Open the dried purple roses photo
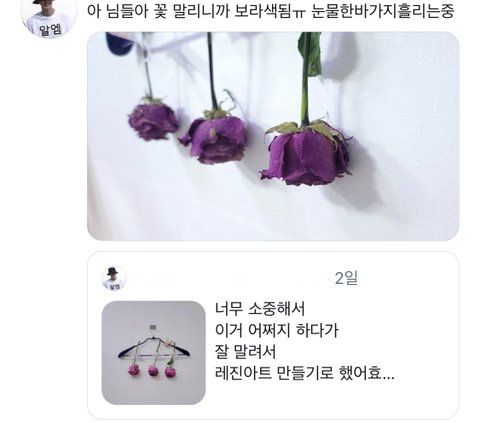This screenshot has width=480, height=423. [x=273, y=136]
